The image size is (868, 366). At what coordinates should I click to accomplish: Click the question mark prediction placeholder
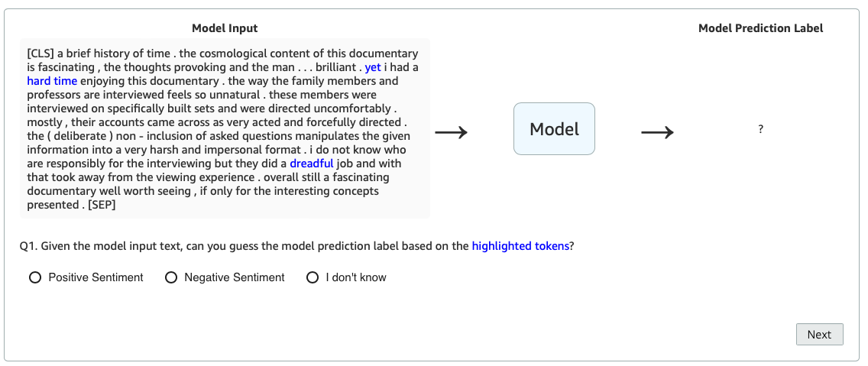point(760,130)
